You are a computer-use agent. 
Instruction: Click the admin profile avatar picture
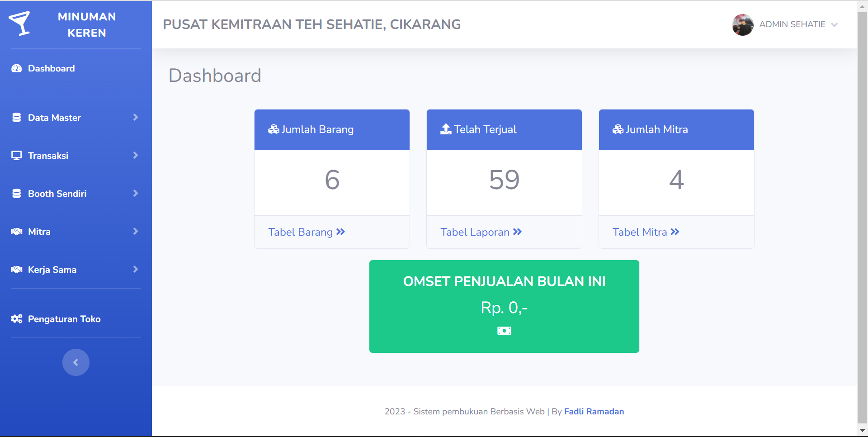click(x=742, y=24)
